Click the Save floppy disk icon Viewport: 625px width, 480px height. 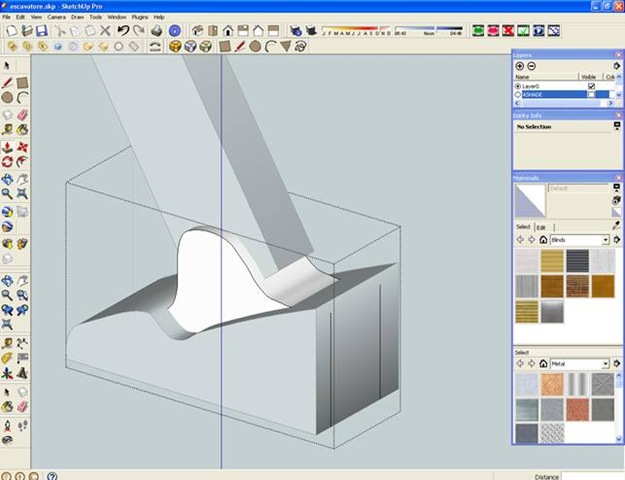click(x=41, y=31)
